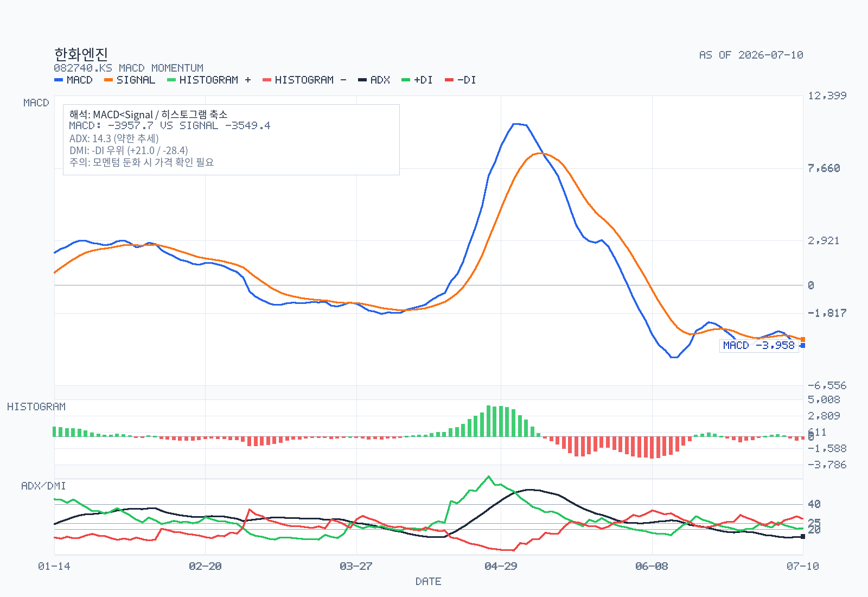The height and width of the screenshot is (597, 868).
Task: Click the 02-20 date tick label
Action: pos(205,566)
